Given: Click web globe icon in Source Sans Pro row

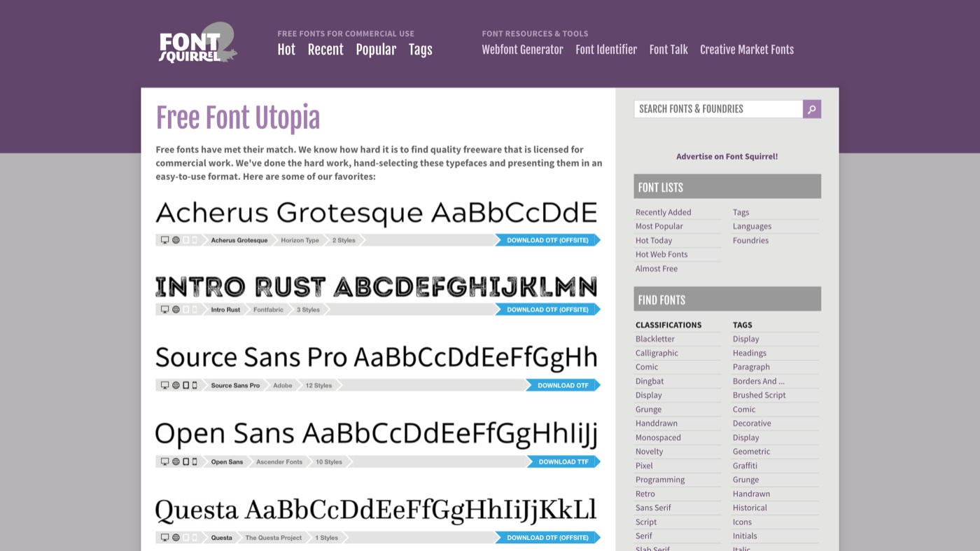Looking at the screenshot, I should [x=176, y=385].
